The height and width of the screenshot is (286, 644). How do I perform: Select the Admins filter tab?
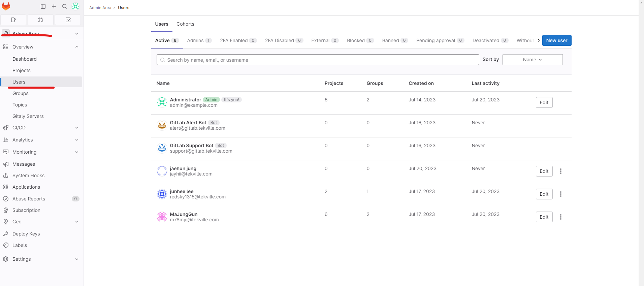coord(199,40)
